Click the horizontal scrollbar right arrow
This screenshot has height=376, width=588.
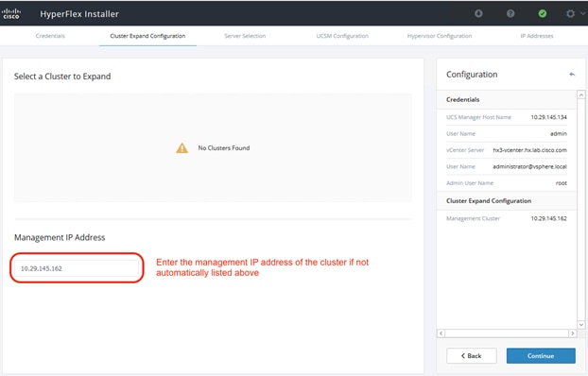[572, 333]
